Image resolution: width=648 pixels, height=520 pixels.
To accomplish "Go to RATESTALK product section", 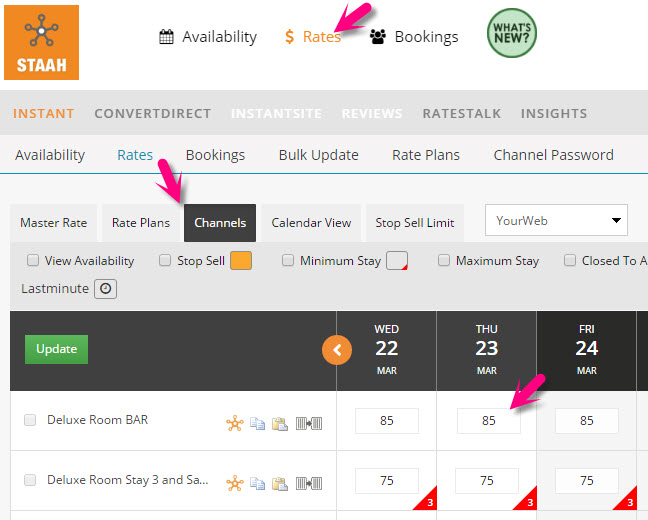I will (462, 113).
